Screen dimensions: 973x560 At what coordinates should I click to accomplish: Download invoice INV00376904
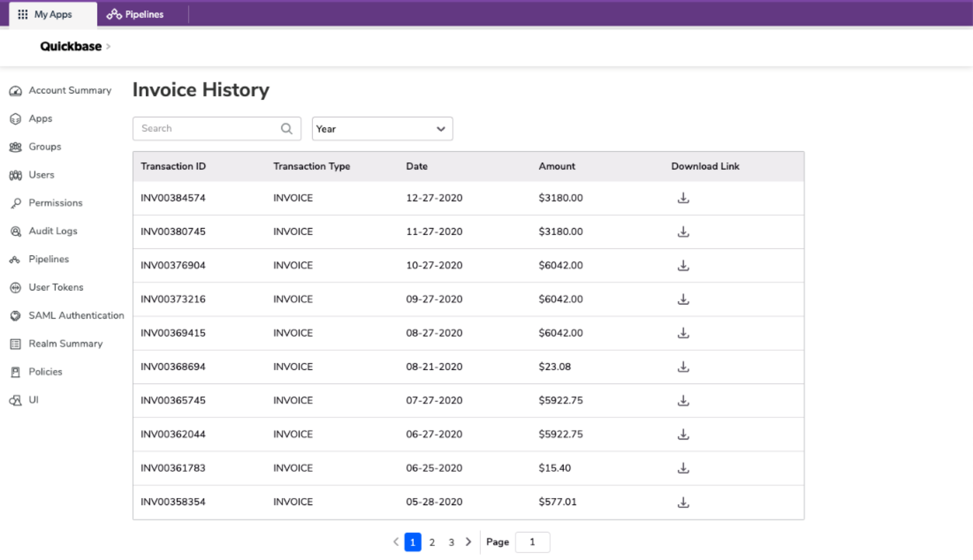tap(683, 265)
